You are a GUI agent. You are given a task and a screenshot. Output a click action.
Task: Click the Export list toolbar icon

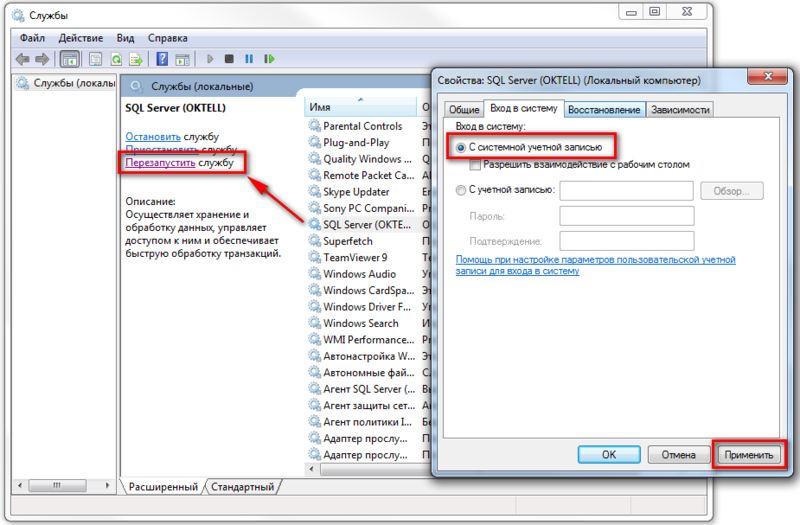pos(136,59)
